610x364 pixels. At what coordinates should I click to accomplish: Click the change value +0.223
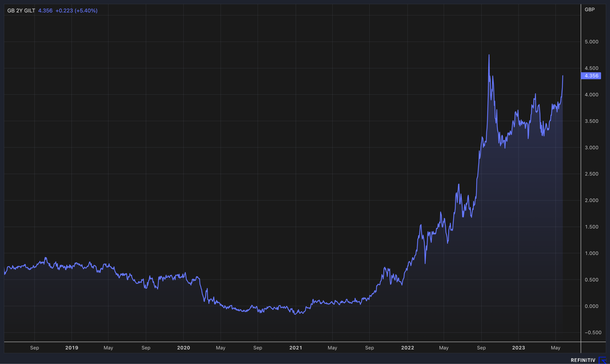point(64,11)
